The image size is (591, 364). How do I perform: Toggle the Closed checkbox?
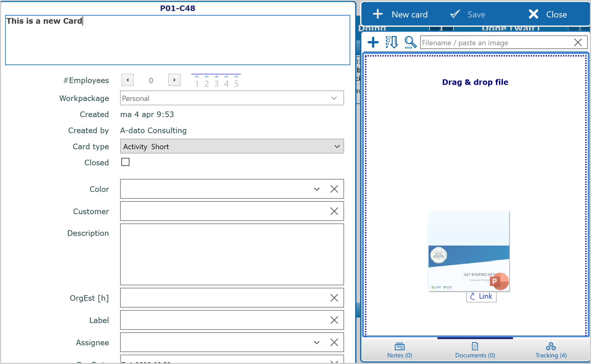125,162
